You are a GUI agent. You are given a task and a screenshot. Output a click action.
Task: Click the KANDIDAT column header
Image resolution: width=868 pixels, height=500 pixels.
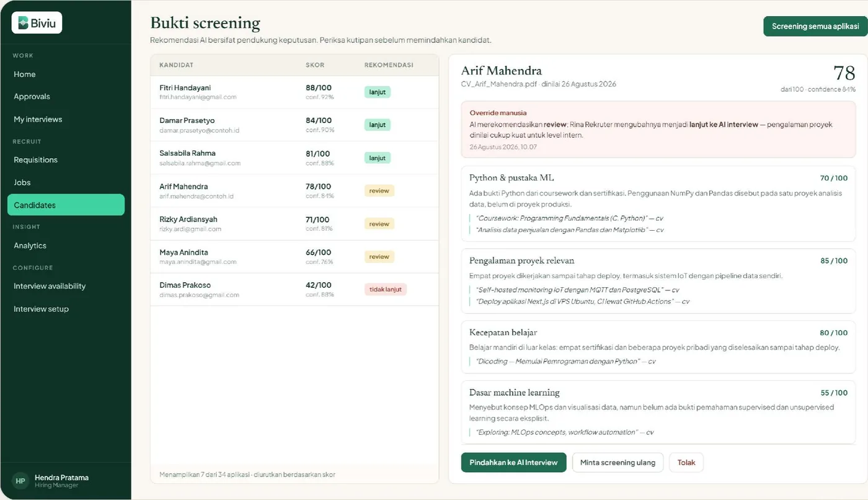click(177, 65)
